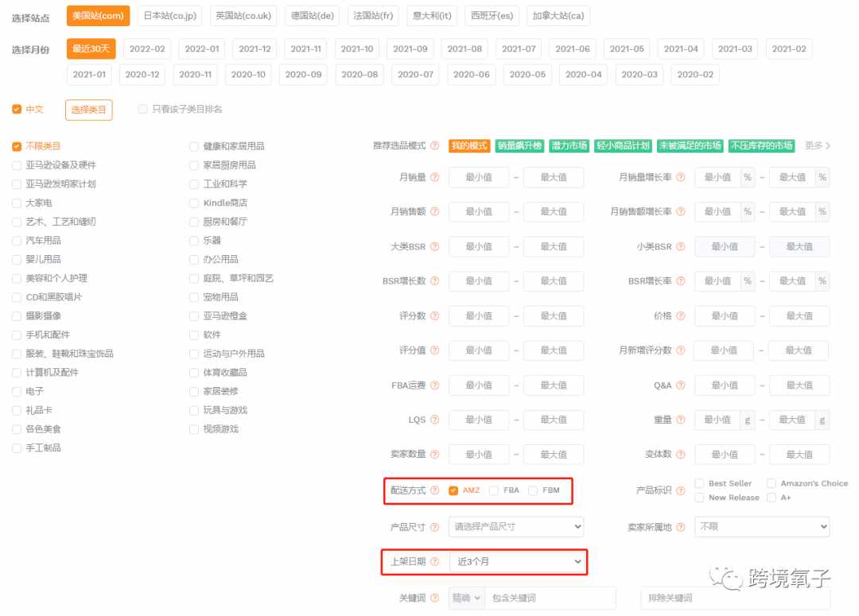Uncheck the 中文 checkbox
The height and width of the screenshot is (616, 859).
[17, 110]
